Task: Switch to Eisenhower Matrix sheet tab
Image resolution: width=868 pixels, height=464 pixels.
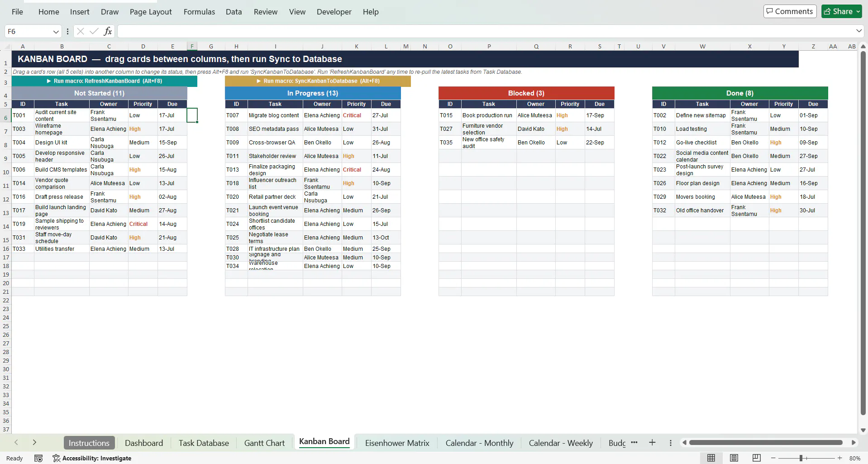Action: click(x=397, y=443)
